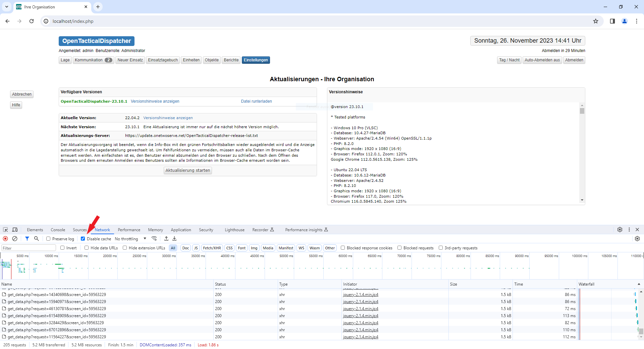The height and width of the screenshot is (349, 644).
Task: Check Blocked response cookies
Action: [x=343, y=248]
